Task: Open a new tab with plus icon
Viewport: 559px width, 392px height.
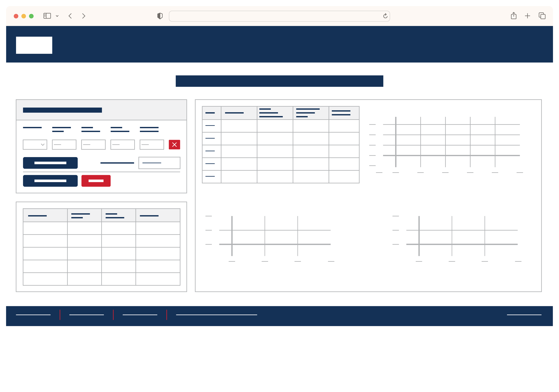Action: click(x=527, y=16)
